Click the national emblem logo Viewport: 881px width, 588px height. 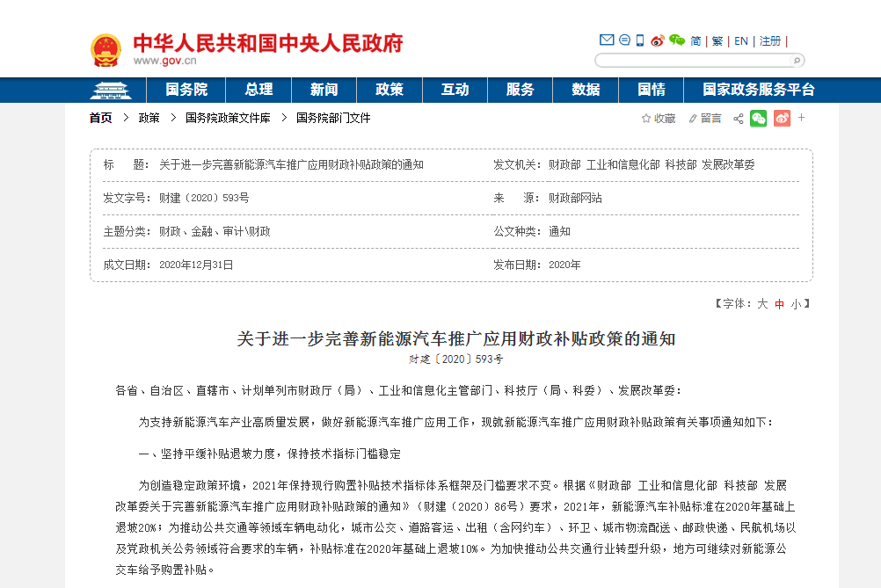click(106, 50)
